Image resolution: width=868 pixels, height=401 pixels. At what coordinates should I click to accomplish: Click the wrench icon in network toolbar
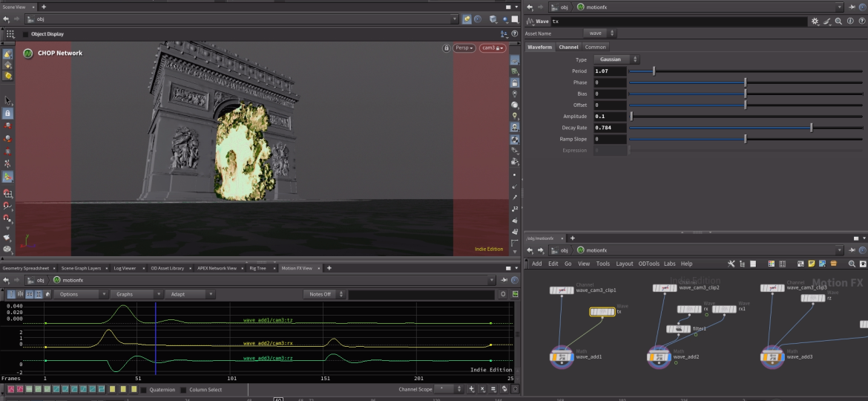731,264
